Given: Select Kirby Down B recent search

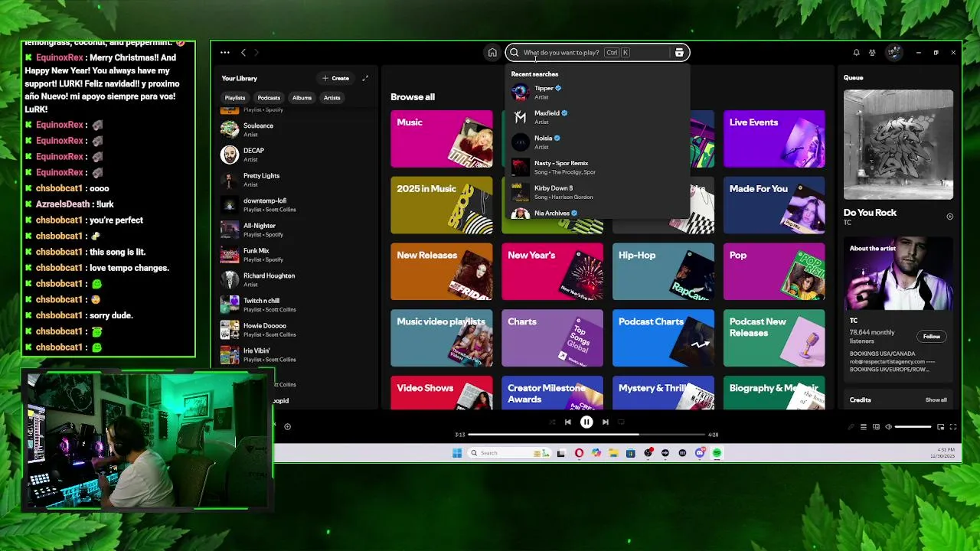Looking at the screenshot, I should click(x=597, y=192).
